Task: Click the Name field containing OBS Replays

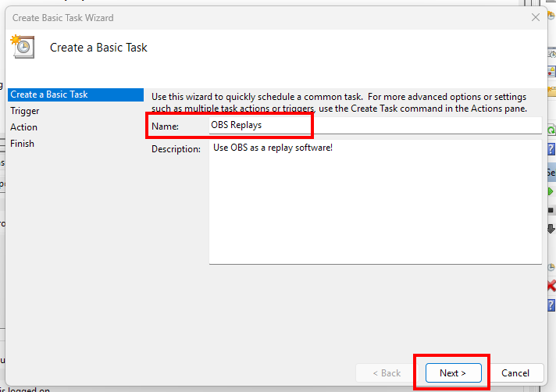Action: click(375, 126)
